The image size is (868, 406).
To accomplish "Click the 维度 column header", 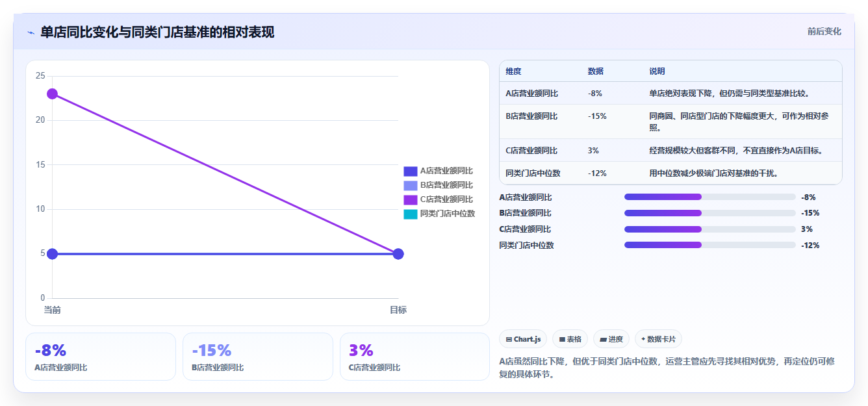I will [513, 71].
